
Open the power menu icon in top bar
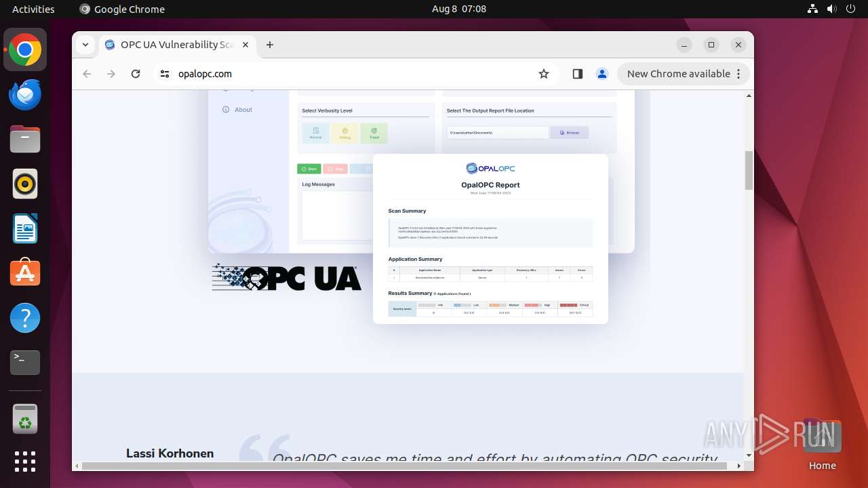(851, 9)
